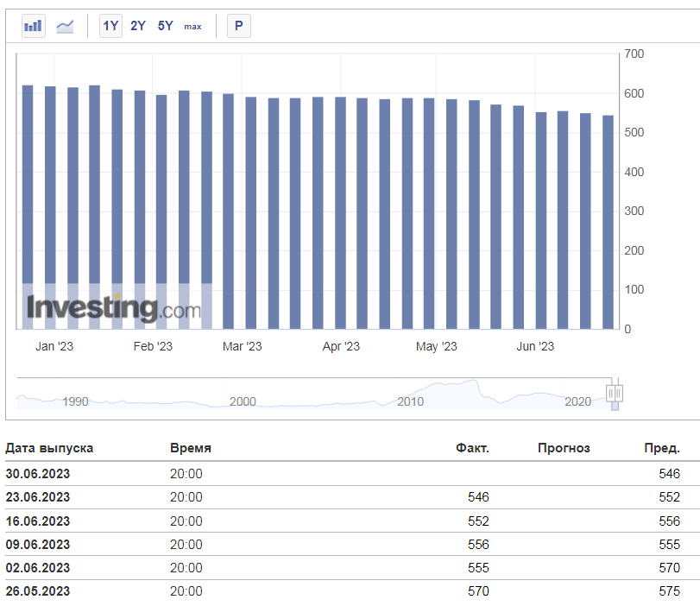Viewport: 700px width, 606px height.
Task: Click 2010 area in range navigator
Action: [x=410, y=401]
